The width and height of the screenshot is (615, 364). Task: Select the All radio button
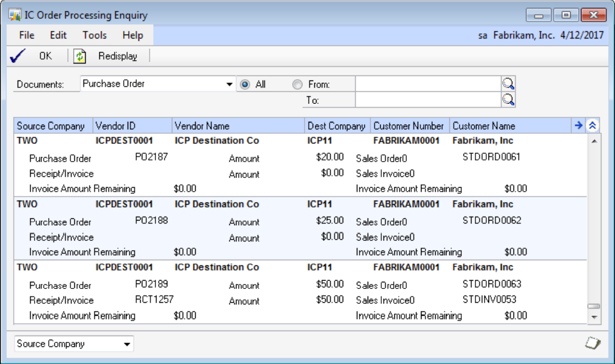tap(245, 84)
